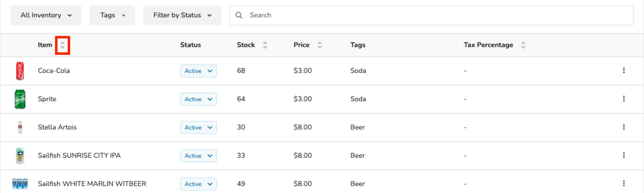This screenshot has width=644, height=193.
Task: Click the Coca-Cola item name
Action: [54, 71]
